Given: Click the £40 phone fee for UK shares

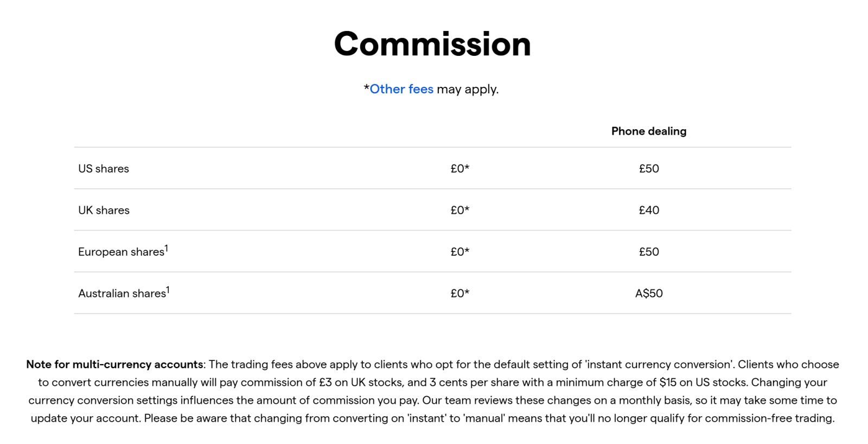Looking at the screenshot, I should tap(649, 211).
